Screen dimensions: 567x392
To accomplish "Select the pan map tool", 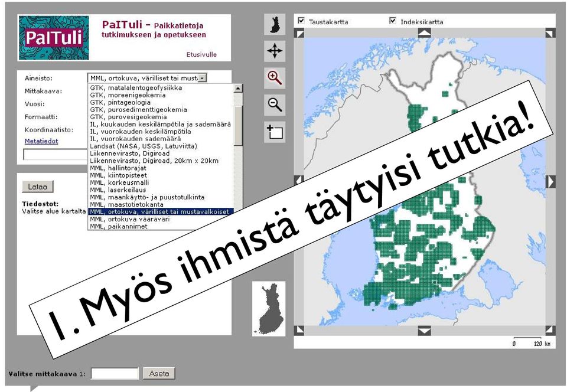I will [x=275, y=51].
